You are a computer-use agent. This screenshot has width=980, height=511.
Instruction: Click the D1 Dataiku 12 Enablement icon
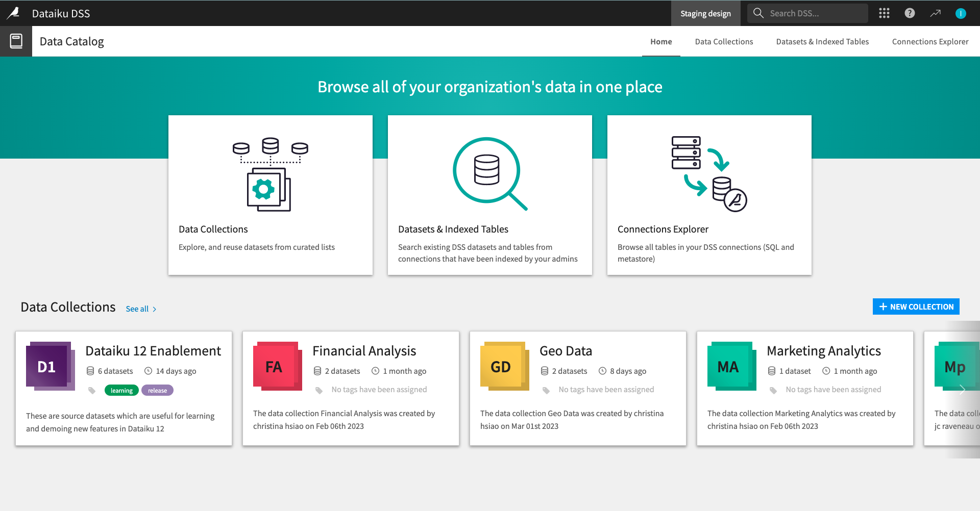coord(51,366)
